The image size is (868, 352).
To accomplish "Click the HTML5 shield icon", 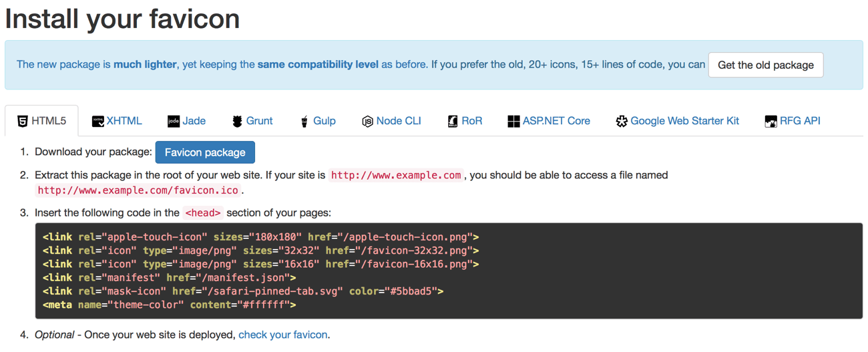I will [x=23, y=122].
